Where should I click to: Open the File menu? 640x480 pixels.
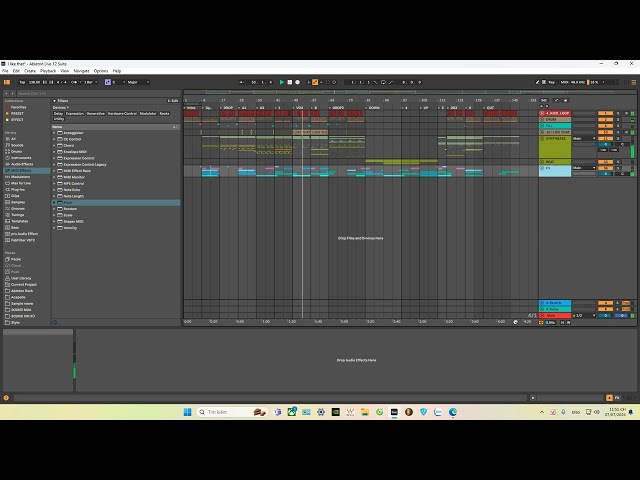(x=5, y=71)
